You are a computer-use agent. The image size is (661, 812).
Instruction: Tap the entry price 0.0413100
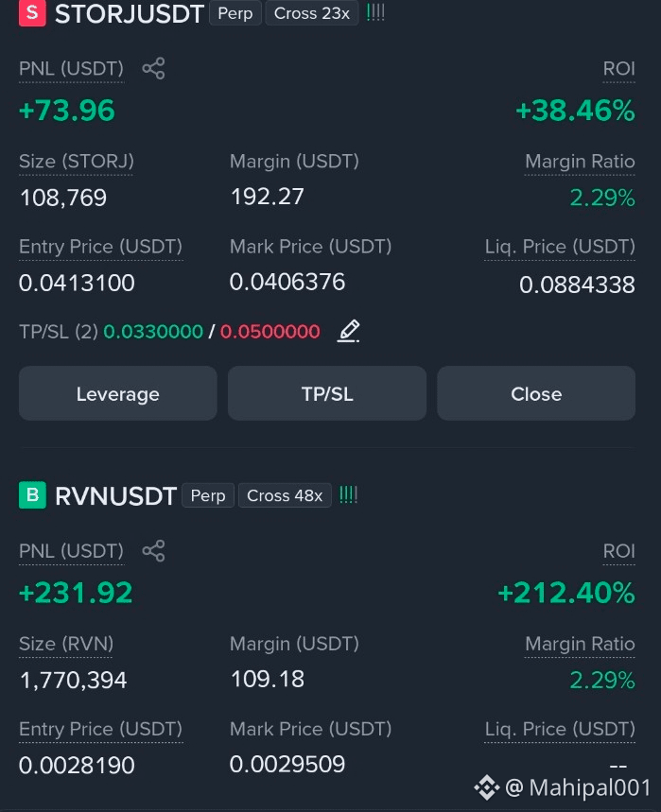(x=77, y=283)
